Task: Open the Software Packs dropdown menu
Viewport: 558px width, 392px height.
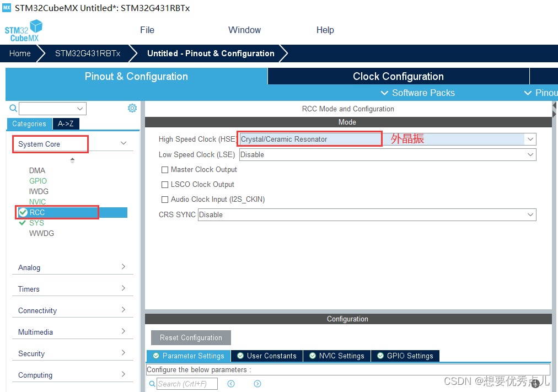Action: point(418,93)
